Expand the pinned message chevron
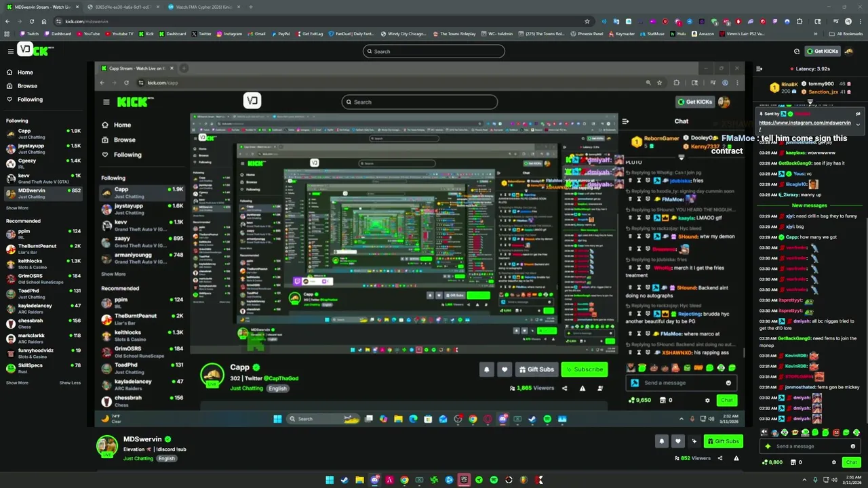 pos(858,125)
